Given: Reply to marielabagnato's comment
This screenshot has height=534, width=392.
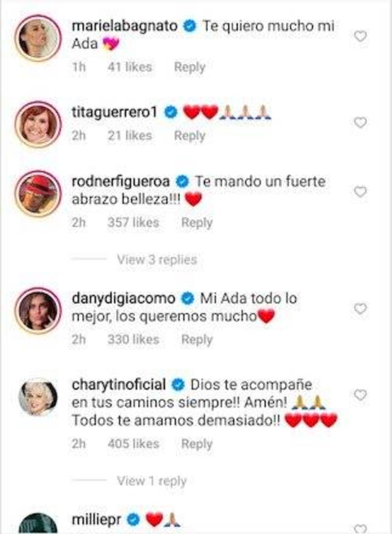Looking at the screenshot, I should click(190, 67).
